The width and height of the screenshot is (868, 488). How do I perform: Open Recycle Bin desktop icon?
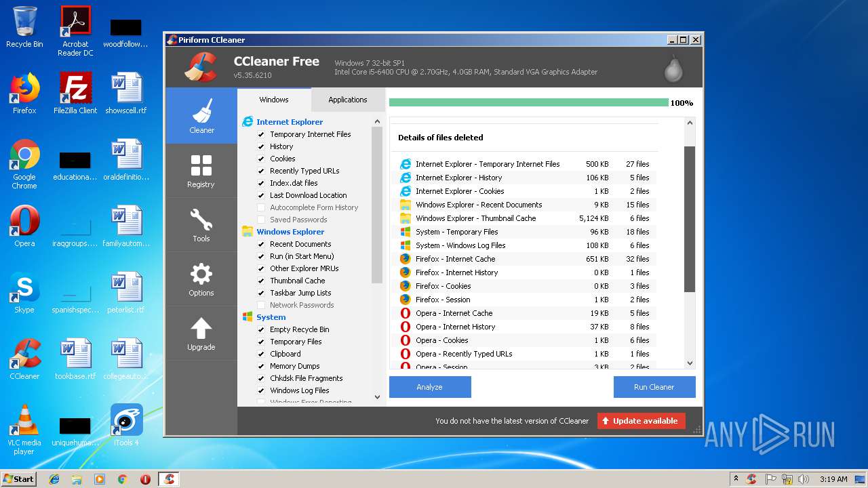pyautogui.click(x=24, y=27)
